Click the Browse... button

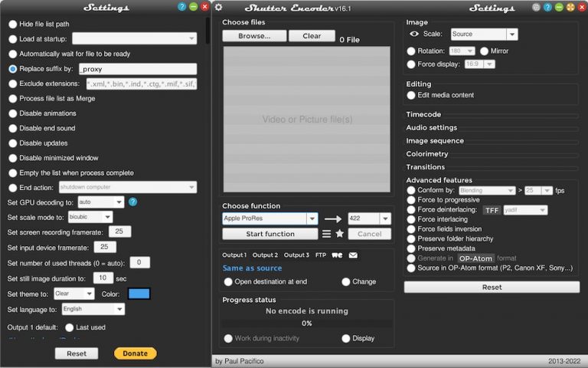coord(254,36)
